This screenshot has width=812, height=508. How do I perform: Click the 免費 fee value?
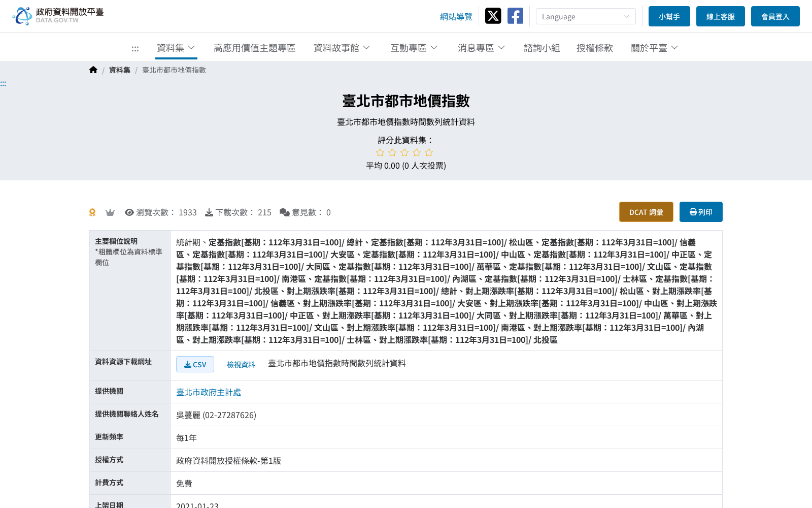click(184, 484)
